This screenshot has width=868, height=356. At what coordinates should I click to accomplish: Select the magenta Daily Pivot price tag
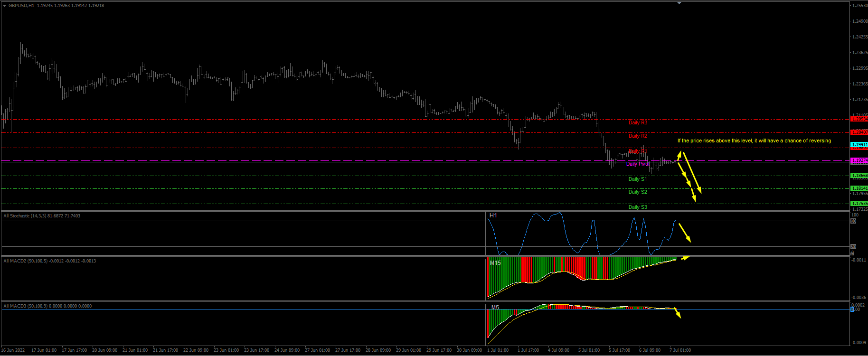click(x=859, y=161)
